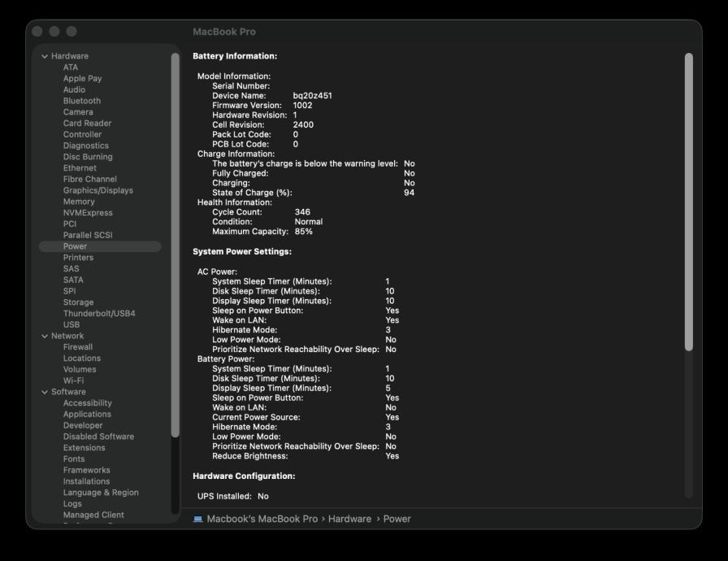This screenshot has height=561, width=728.
Task: Collapse the Software section chevron
Action: point(45,392)
